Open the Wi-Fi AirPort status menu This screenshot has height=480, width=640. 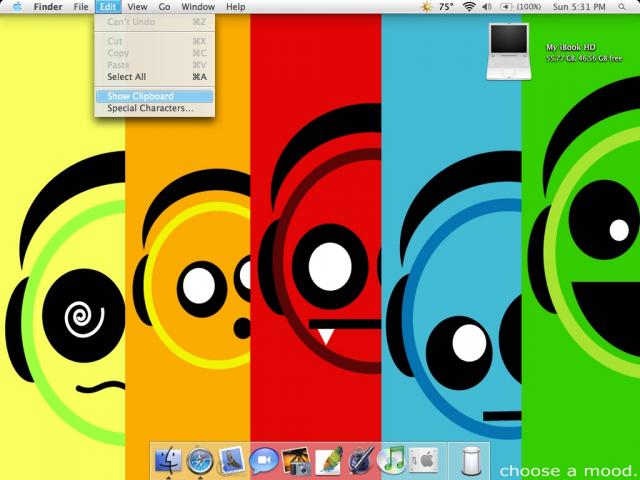tap(469, 7)
